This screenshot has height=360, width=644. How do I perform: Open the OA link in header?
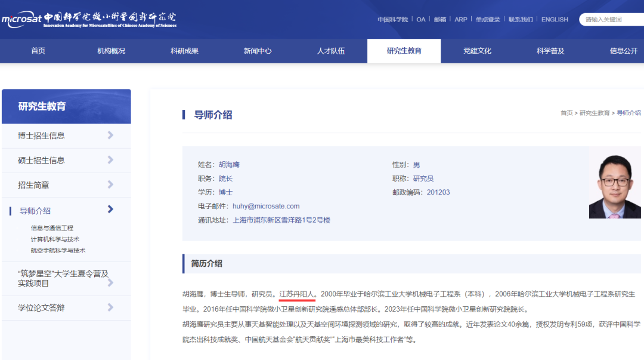(x=421, y=19)
